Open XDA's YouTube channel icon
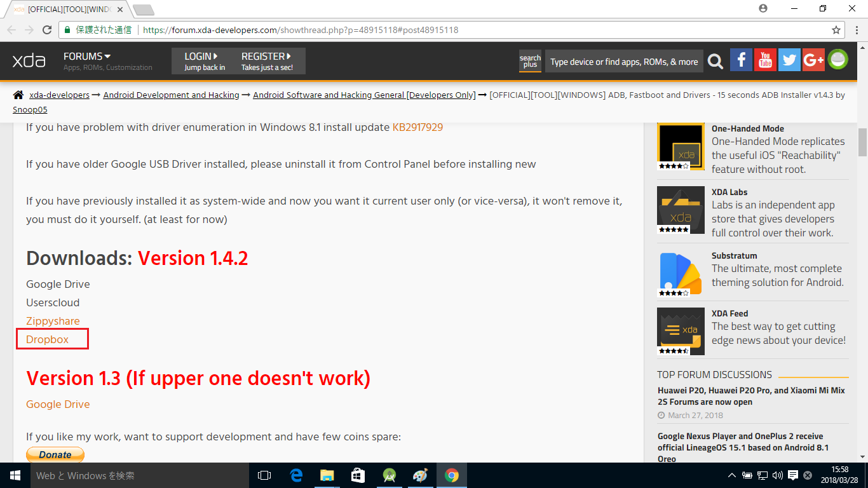The height and width of the screenshot is (488, 868). [x=765, y=60]
